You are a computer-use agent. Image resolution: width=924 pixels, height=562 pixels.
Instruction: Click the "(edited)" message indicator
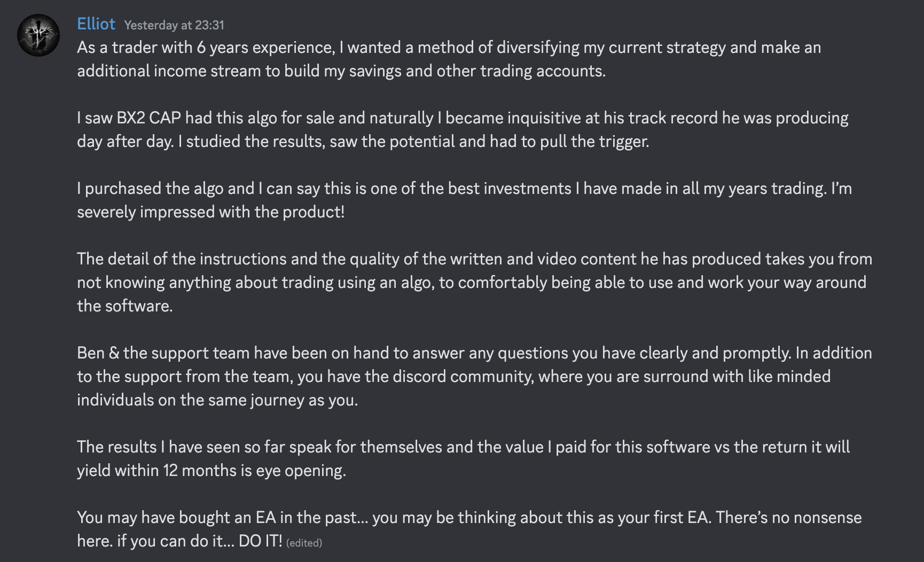coord(304,543)
